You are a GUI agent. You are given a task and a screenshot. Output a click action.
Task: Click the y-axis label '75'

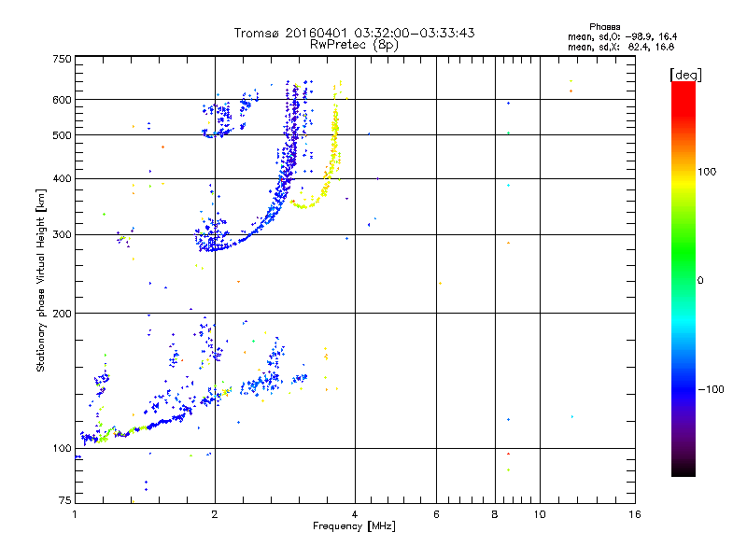click(x=65, y=500)
